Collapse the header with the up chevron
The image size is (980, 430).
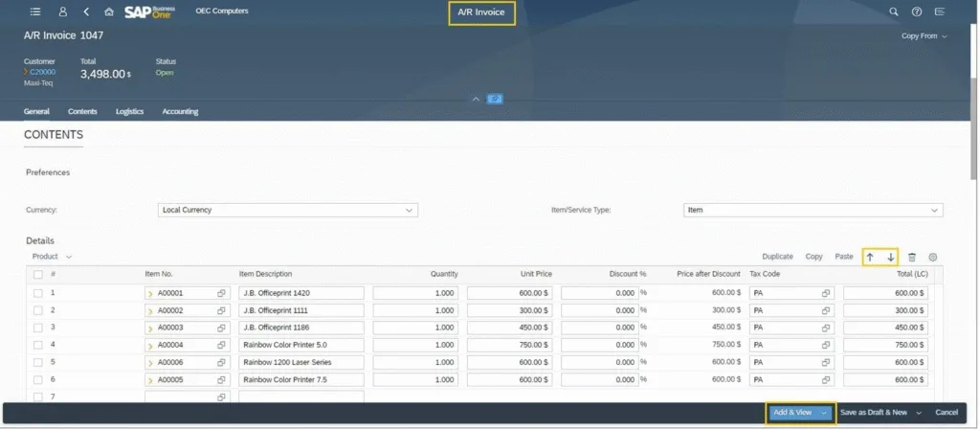476,99
